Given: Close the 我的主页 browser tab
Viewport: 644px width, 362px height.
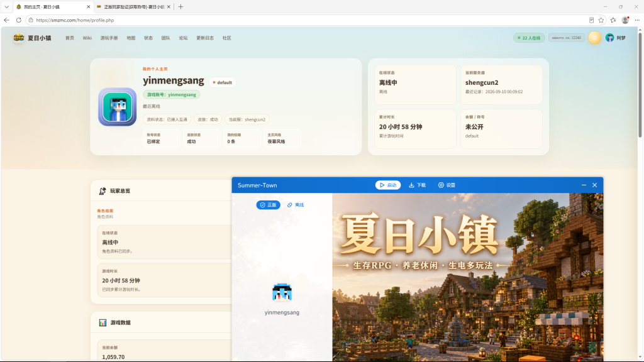Looking at the screenshot, I should 88,7.
